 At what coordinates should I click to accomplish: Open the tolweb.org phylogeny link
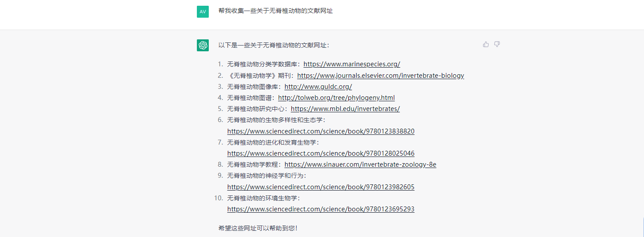click(x=336, y=98)
